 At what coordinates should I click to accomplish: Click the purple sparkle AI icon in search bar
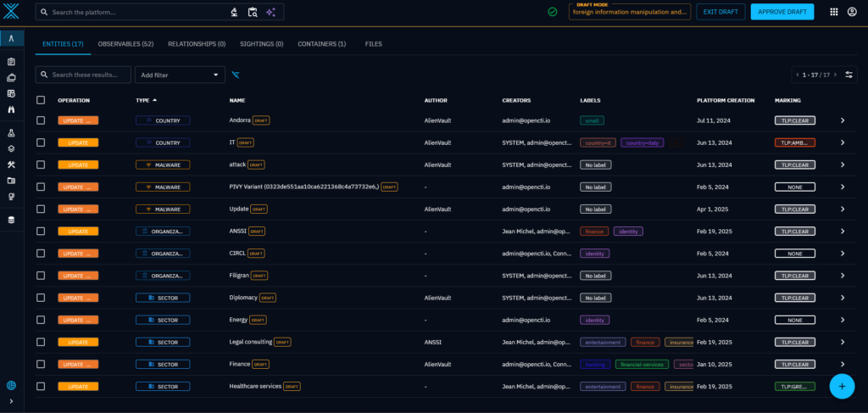tap(270, 12)
